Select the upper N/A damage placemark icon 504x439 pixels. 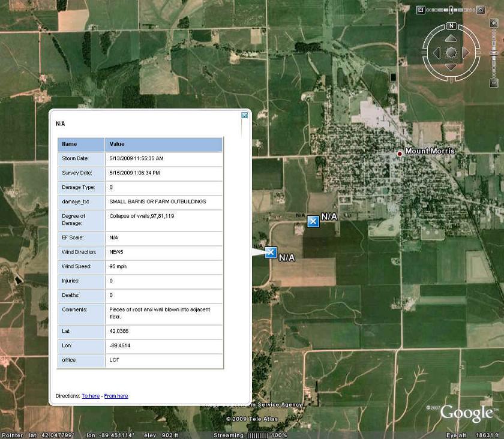313,221
